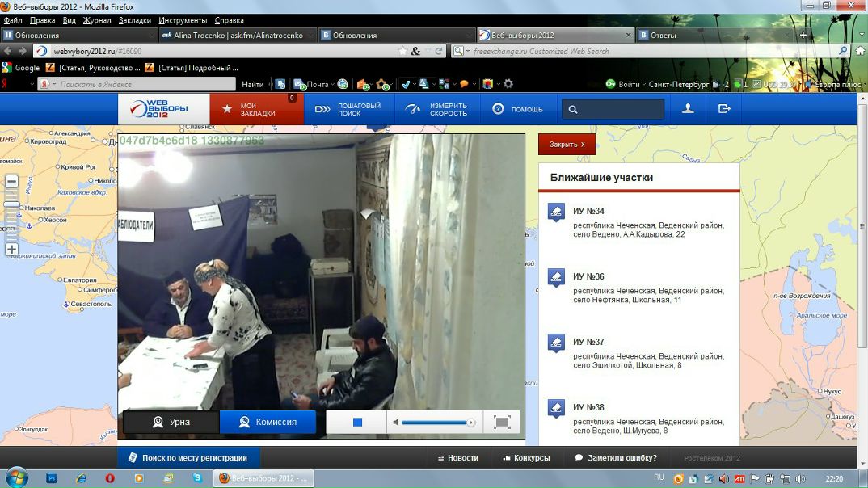Select Пошаговый поиск in the top panel
Viewport: 868px width, 488px height.
(x=349, y=107)
